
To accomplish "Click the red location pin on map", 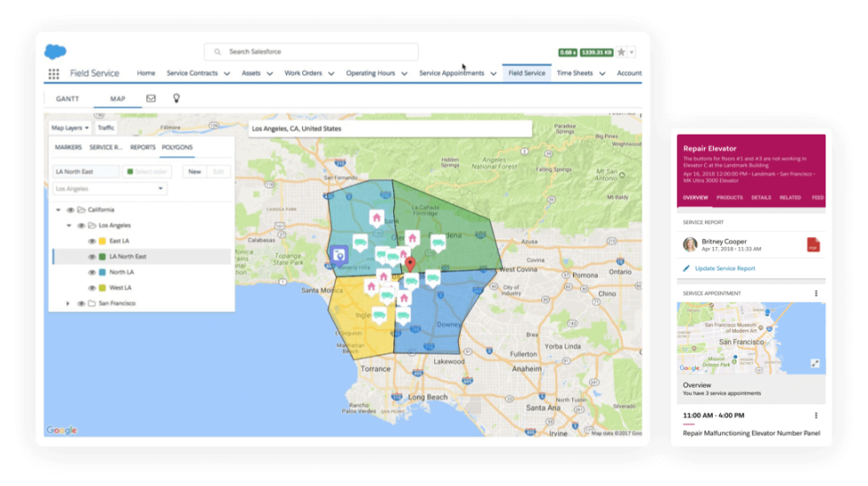I will click(x=409, y=264).
